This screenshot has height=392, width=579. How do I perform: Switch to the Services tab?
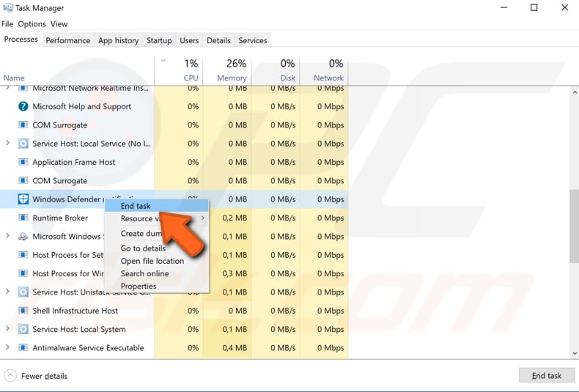coord(253,40)
